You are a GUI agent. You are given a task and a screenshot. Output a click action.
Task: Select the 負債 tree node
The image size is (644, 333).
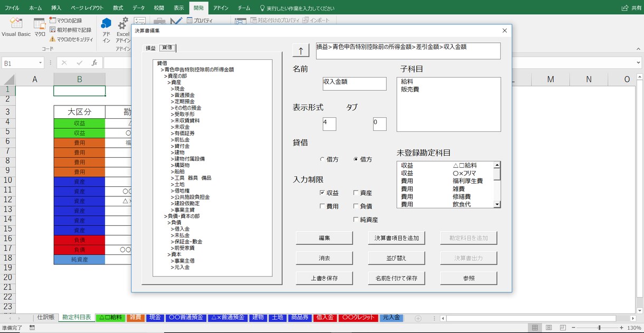[176, 223]
